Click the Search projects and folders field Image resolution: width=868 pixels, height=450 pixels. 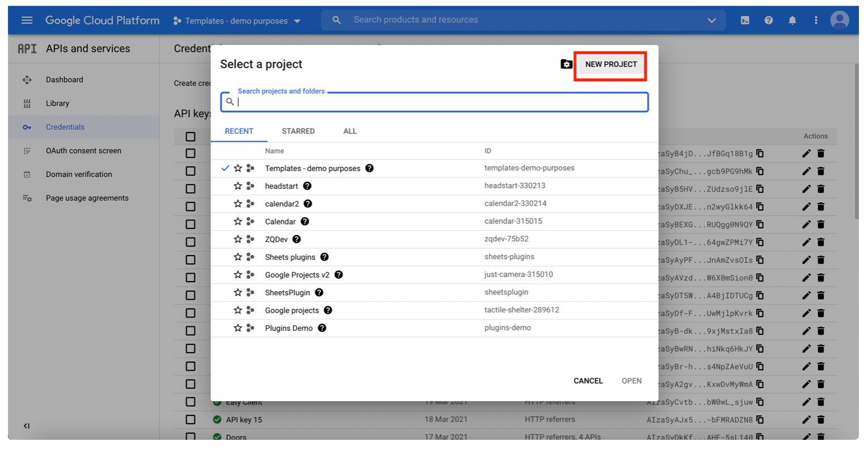tap(435, 102)
